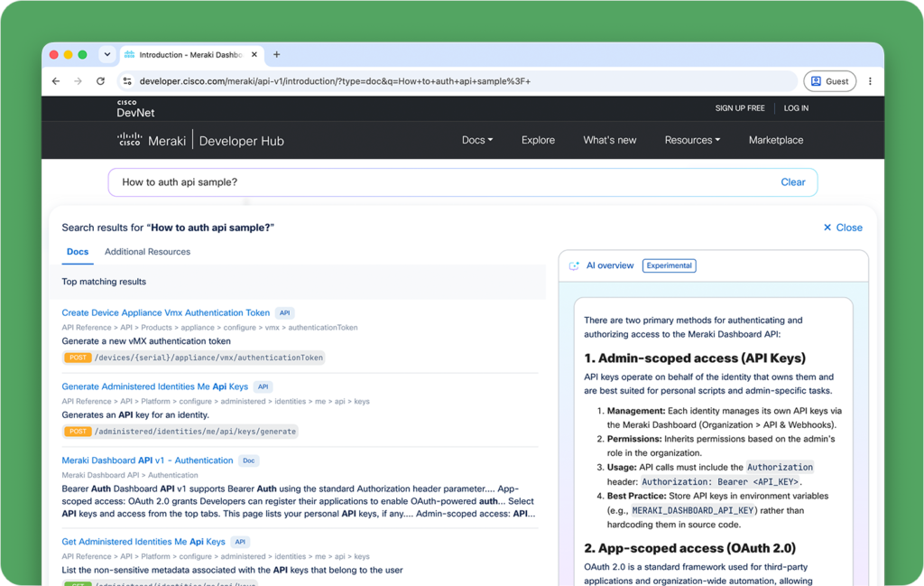Close the Introduction - Meraki Dashboard tab
The width and height of the screenshot is (924, 586).
click(x=254, y=55)
